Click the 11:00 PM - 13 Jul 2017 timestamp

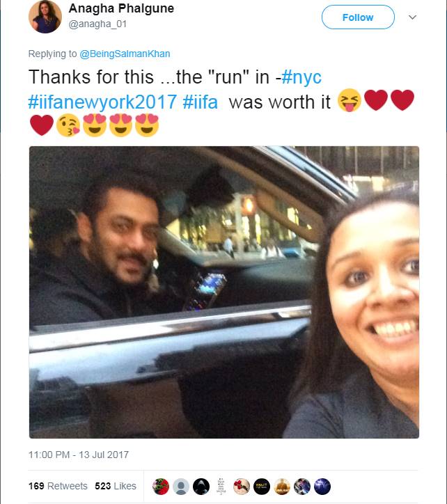pyautogui.click(x=79, y=455)
